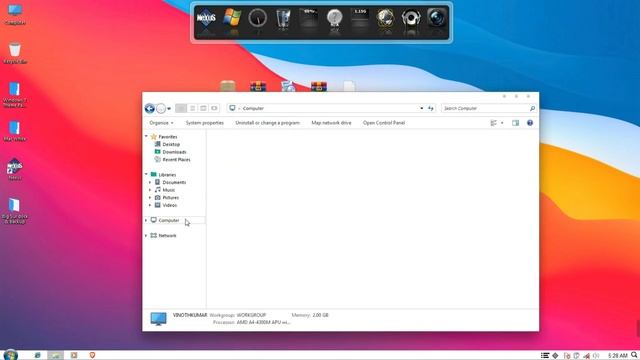
Task: Click Uninstall or change a program
Action: pos(267,123)
